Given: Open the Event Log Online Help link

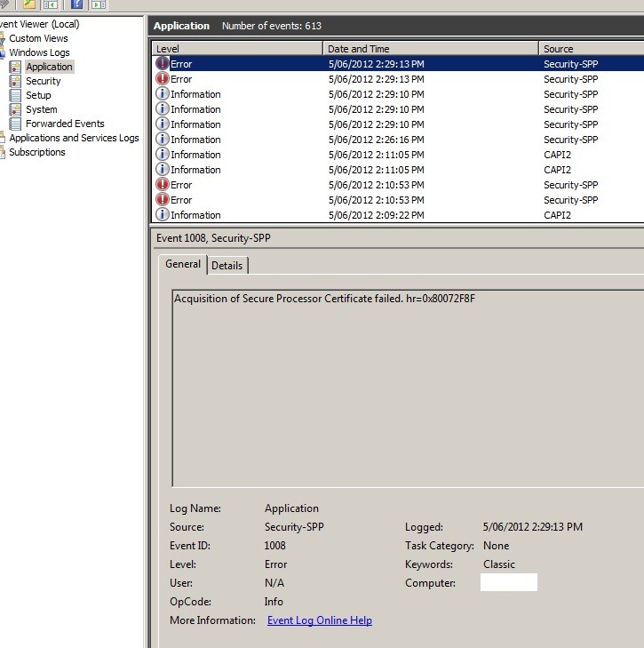Looking at the screenshot, I should [x=319, y=620].
